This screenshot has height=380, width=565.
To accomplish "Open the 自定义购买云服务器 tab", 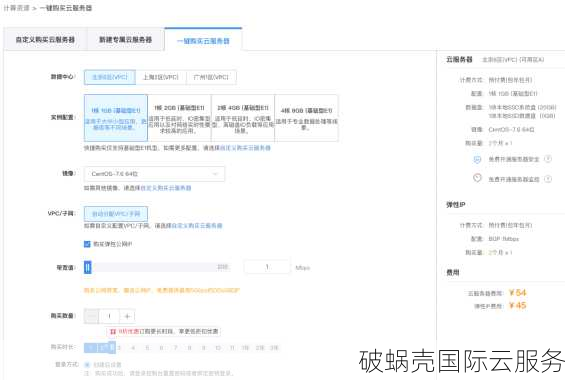I will click(x=45, y=39).
